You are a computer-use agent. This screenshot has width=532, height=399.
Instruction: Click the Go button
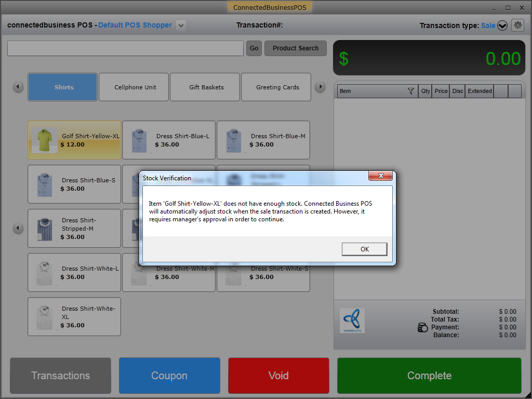pos(254,48)
